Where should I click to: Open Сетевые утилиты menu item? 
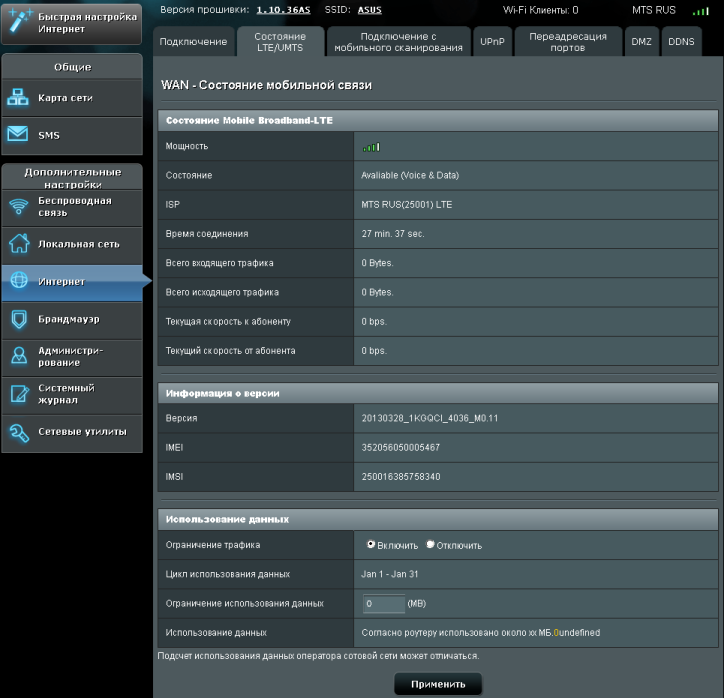[x=72, y=433]
